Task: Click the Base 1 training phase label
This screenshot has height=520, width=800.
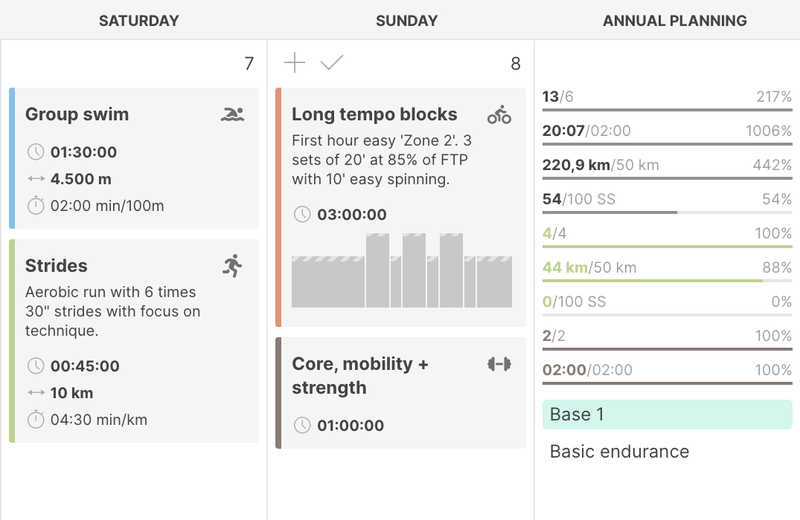Action: point(667,414)
